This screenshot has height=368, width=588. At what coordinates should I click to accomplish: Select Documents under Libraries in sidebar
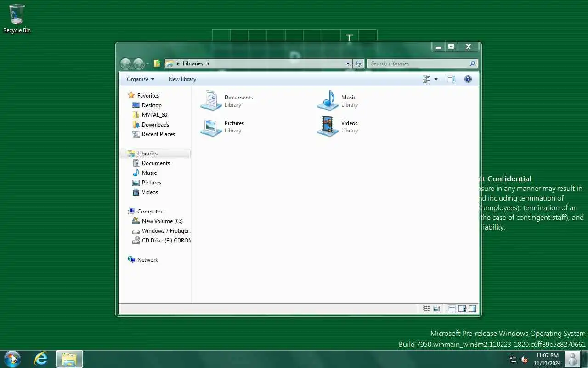coord(151,163)
